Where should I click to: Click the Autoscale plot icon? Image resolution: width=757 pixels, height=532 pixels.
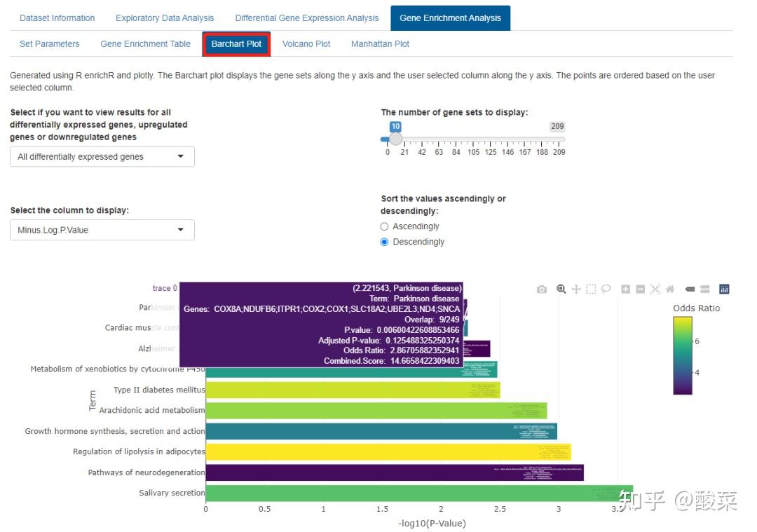[x=655, y=289]
